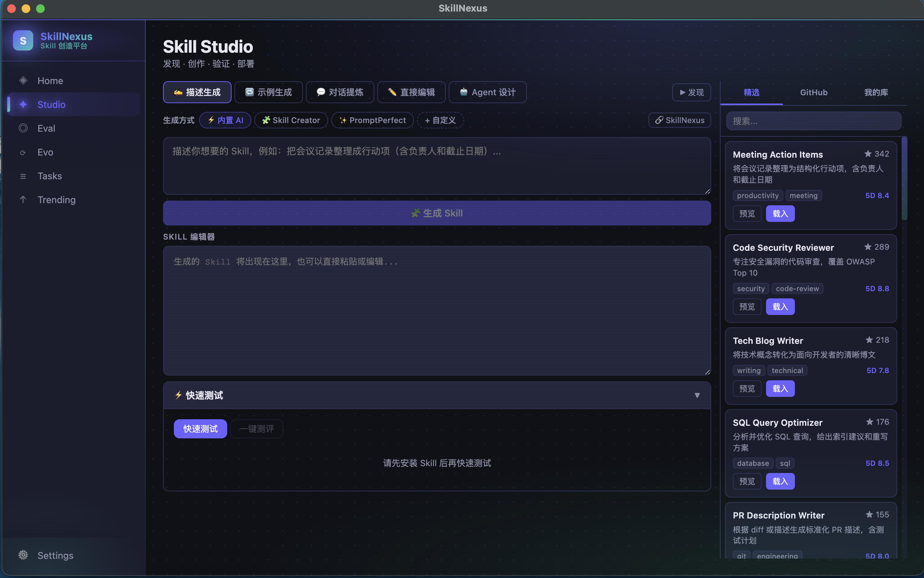The width and height of the screenshot is (924, 578).
Task: Select 直接编辑 editing mode
Action: (x=411, y=92)
